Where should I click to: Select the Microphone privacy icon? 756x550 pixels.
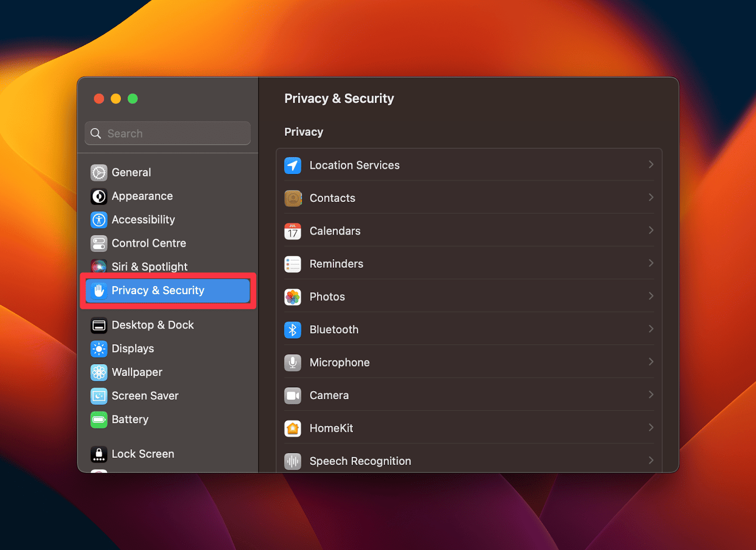coord(292,362)
